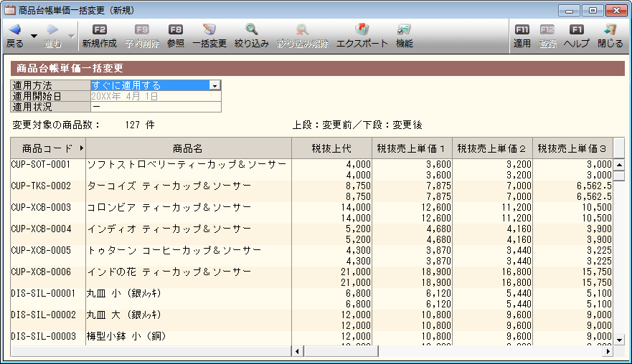632x364 pixels.
Task: Click lower 3,870 value for CUP-XCB-0005
Action: 438,261
